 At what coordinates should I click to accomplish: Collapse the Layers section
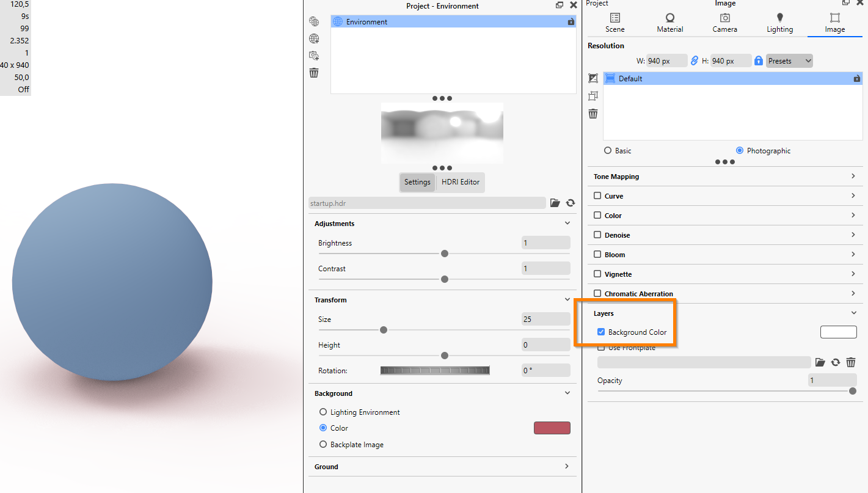pos(853,313)
